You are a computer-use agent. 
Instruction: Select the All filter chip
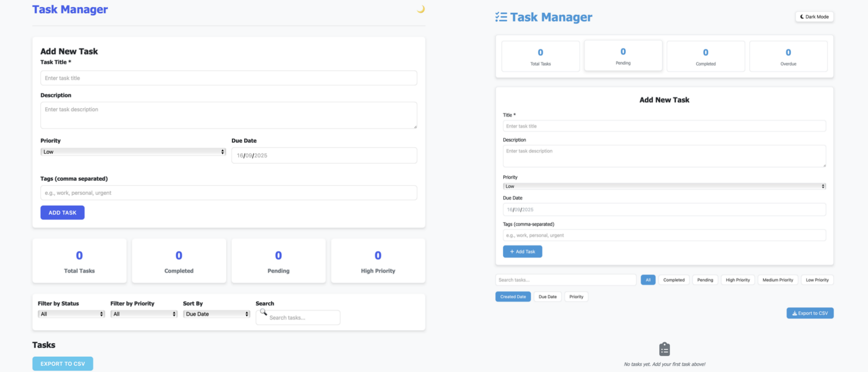coord(648,280)
